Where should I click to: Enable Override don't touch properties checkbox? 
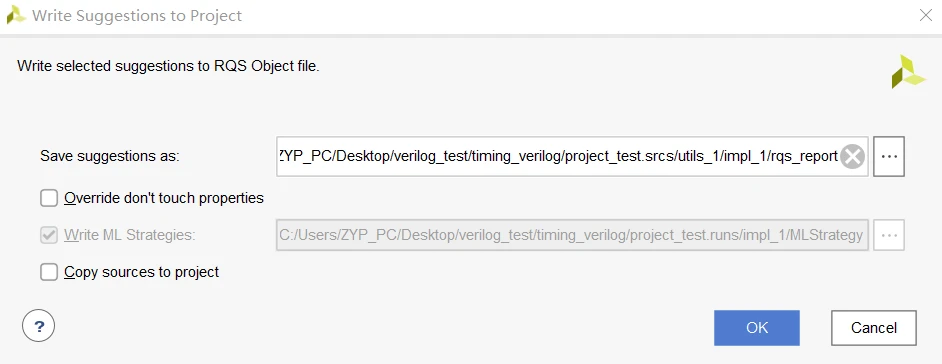pos(49,198)
